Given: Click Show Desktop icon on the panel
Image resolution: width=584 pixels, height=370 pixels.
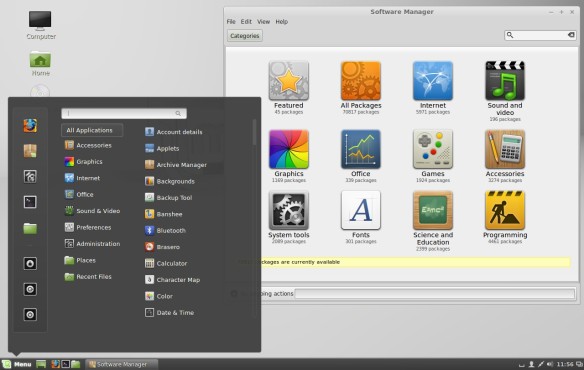Looking at the screenshot, I should 41,364.
